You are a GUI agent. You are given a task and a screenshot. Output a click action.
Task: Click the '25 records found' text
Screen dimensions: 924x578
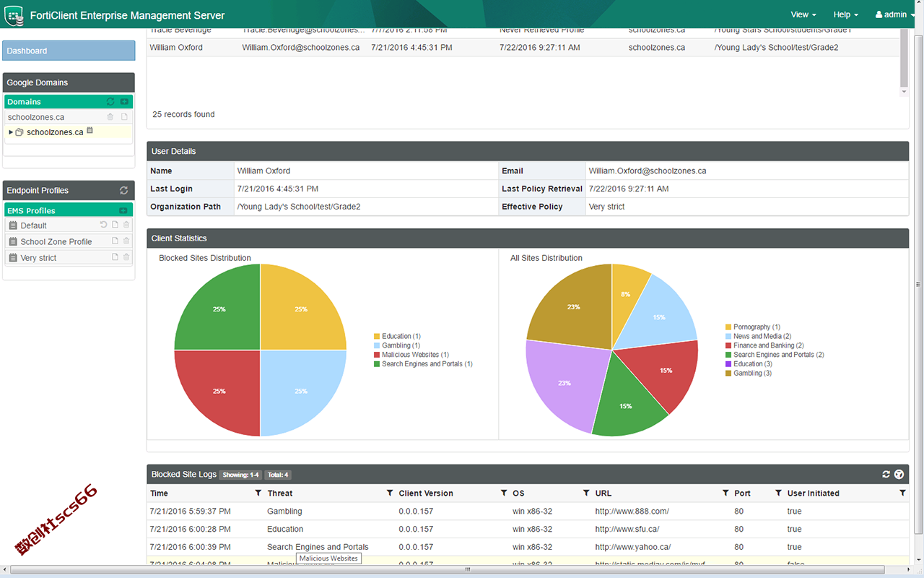tap(183, 114)
